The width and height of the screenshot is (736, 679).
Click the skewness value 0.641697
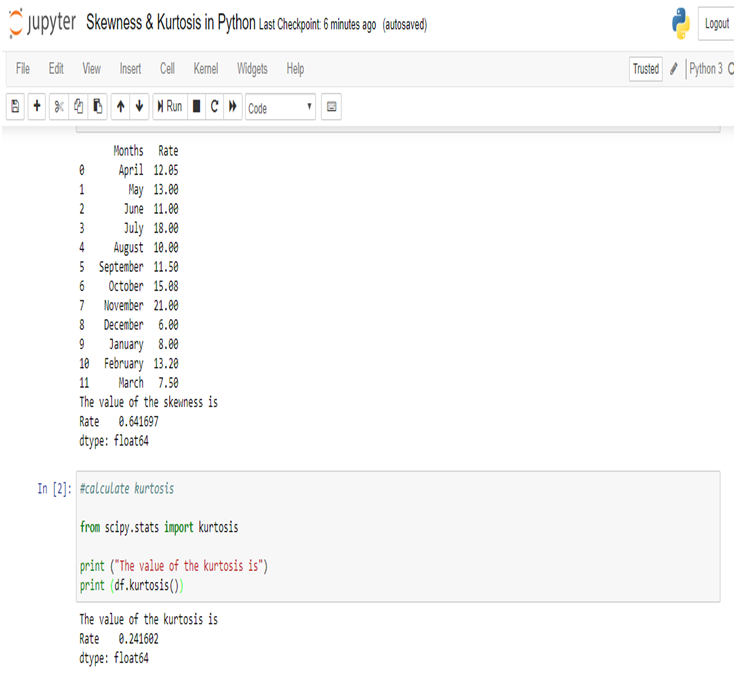point(138,421)
